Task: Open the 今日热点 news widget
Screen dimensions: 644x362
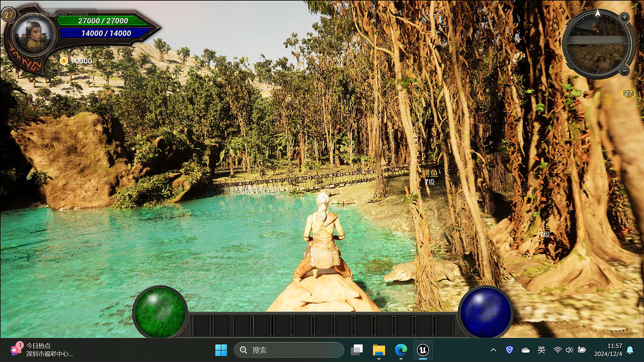Action: (x=40, y=350)
